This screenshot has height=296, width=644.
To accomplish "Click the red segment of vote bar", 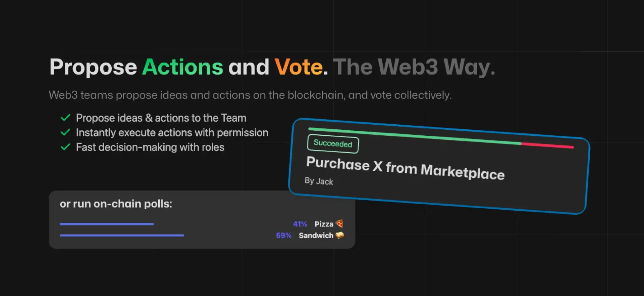I will tap(547, 145).
